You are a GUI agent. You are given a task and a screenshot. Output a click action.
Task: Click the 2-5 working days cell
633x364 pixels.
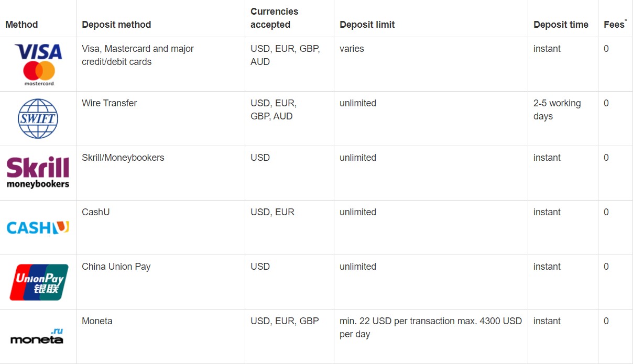click(x=557, y=109)
